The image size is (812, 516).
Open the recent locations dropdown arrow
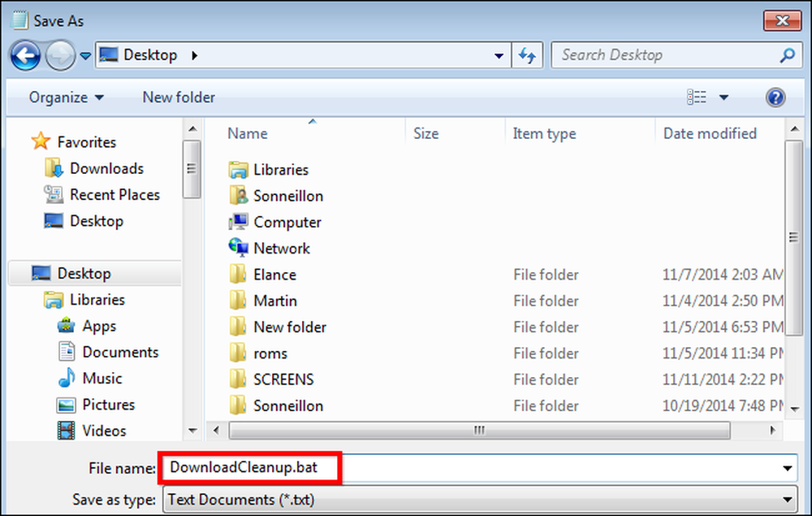point(85,55)
